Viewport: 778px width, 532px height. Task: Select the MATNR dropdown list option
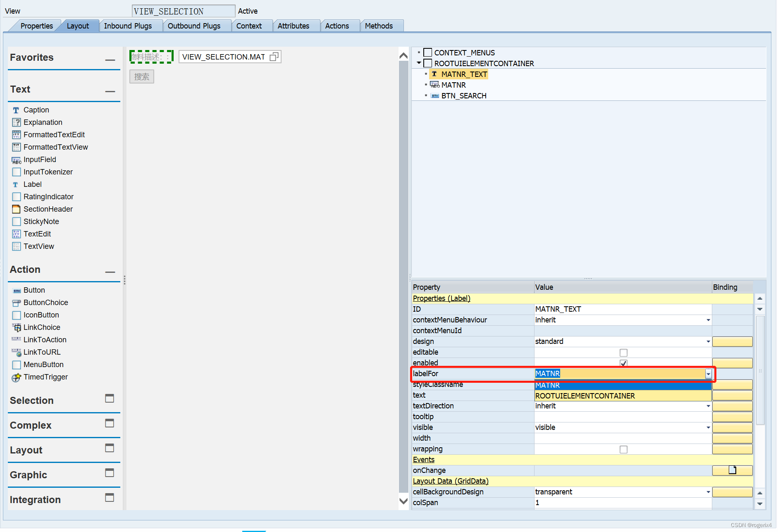[623, 385]
